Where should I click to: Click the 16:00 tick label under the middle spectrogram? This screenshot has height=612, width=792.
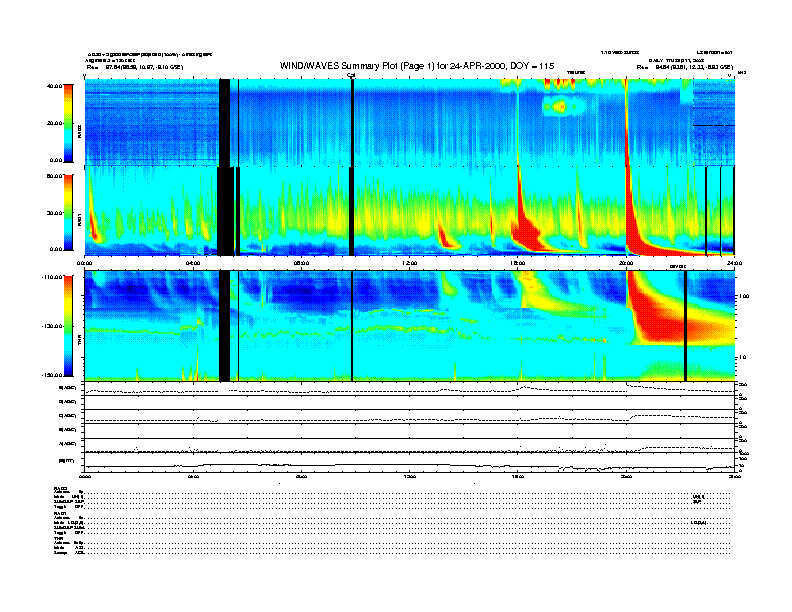click(x=518, y=263)
